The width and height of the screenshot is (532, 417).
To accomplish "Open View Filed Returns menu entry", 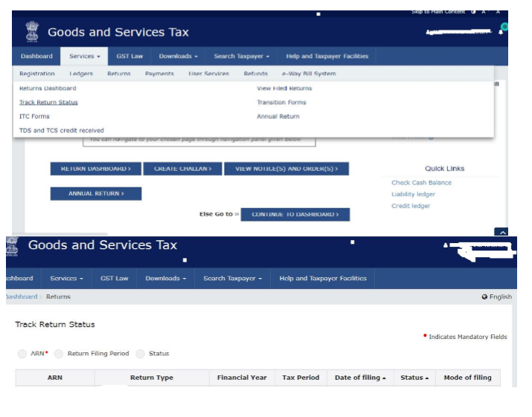I will (284, 88).
